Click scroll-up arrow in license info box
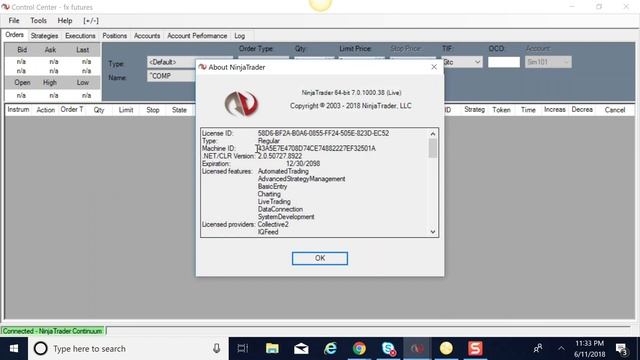640x360 pixels. point(433,133)
